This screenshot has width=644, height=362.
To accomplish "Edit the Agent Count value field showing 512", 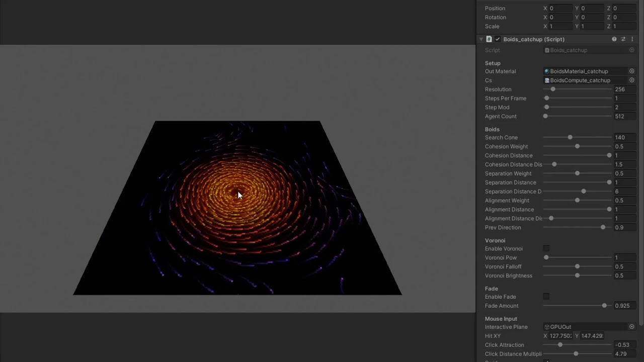I will pyautogui.click(x=625, y=117).
